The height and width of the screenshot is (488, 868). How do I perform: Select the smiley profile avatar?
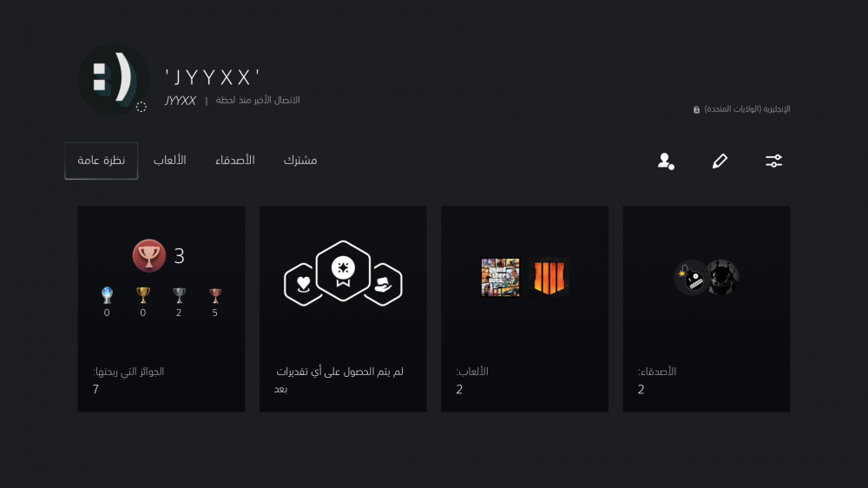tap(114, 79)
